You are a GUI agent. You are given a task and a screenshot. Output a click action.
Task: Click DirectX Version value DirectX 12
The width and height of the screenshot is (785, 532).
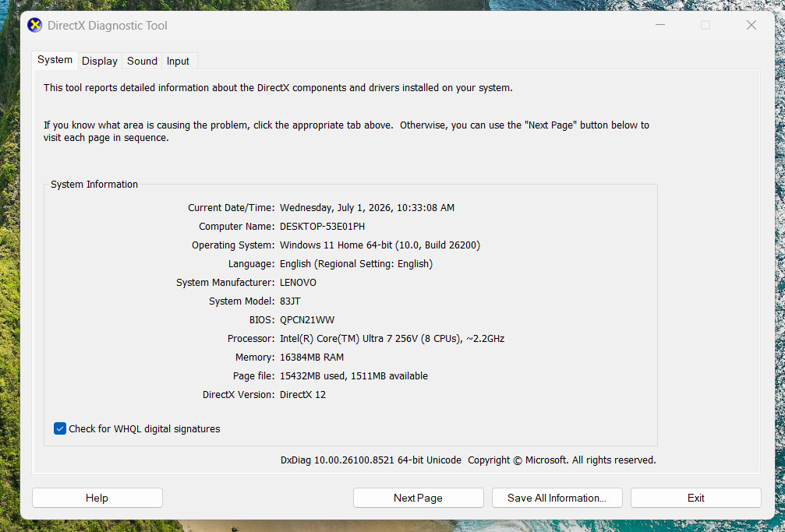click(302, 394)
